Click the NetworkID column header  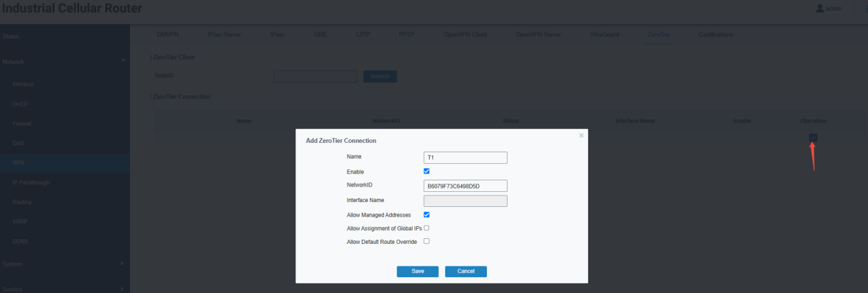tap(386, 121)
